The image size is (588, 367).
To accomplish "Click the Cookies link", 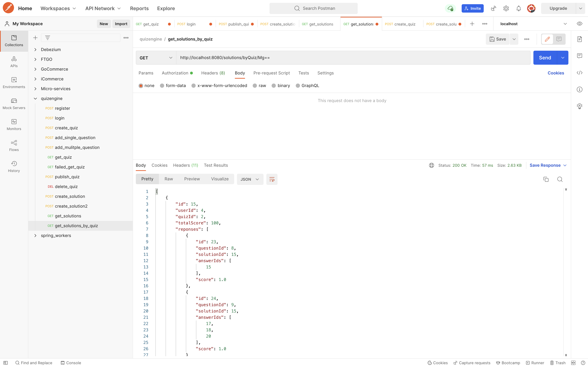I will (556, 73).
